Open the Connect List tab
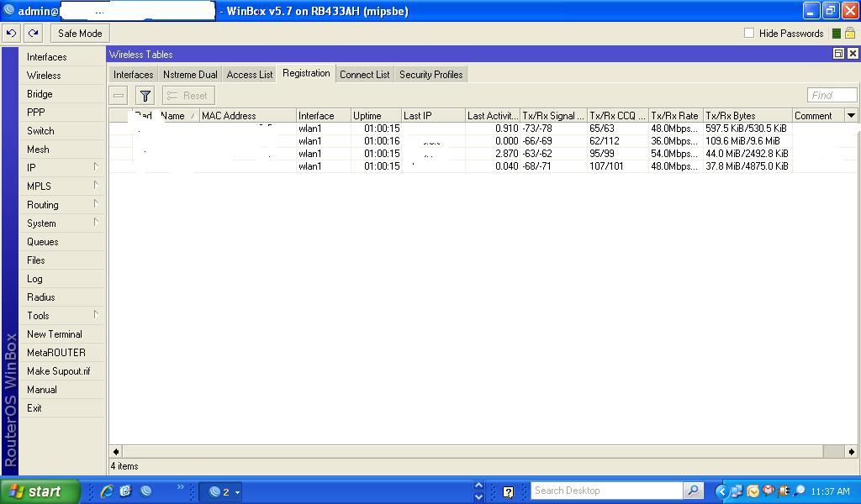This screenshot has height=504, width=861. pyautogui.click(x=365, y=75)
